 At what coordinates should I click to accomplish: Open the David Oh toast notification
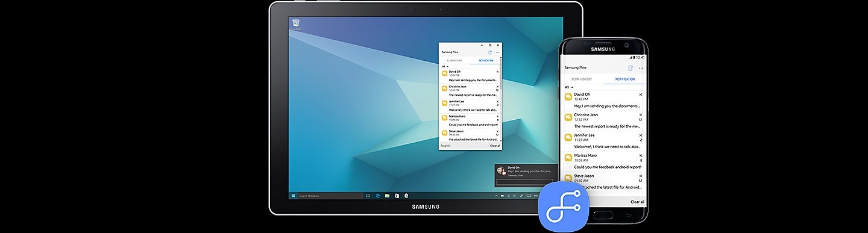click(524, 175)
